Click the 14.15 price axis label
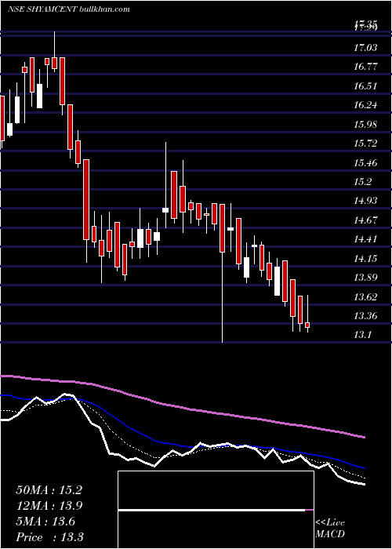 coord(365,259)
